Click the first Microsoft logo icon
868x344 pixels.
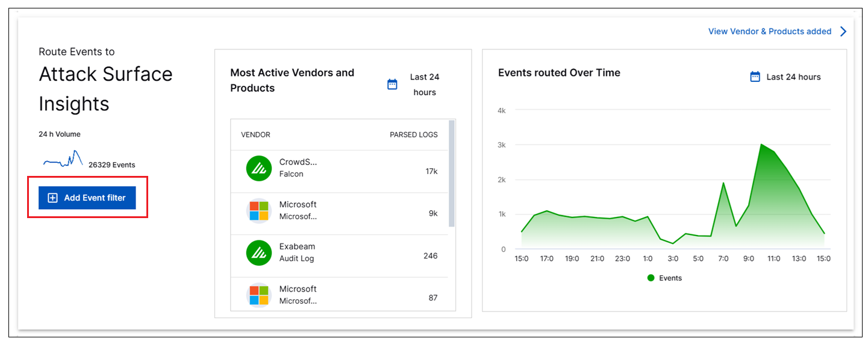point(259,210)
